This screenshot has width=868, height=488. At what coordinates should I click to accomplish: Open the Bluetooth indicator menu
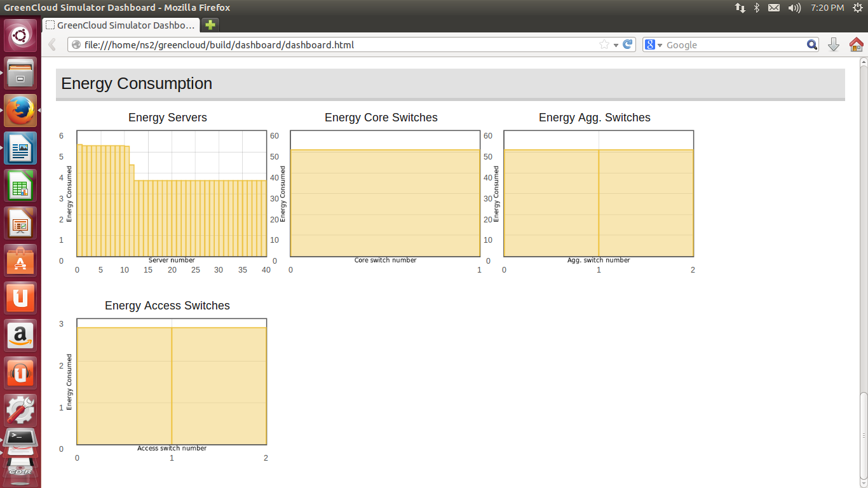[757, 8]
